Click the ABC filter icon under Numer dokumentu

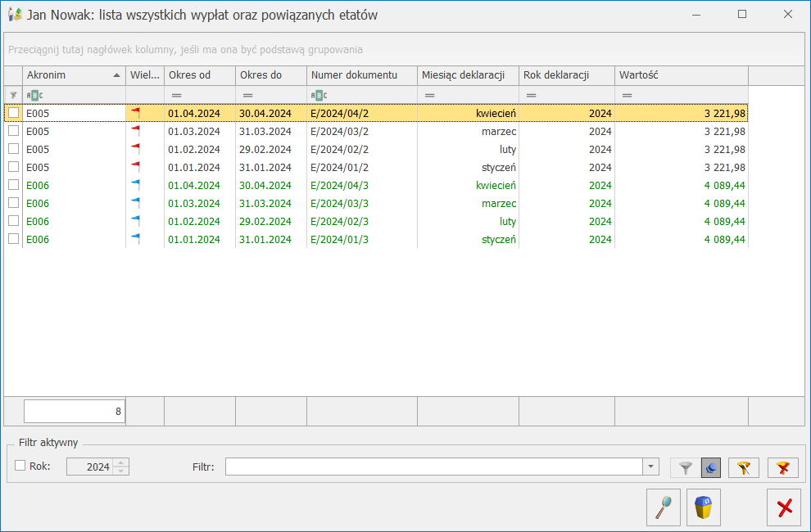[x=319, y=95]
